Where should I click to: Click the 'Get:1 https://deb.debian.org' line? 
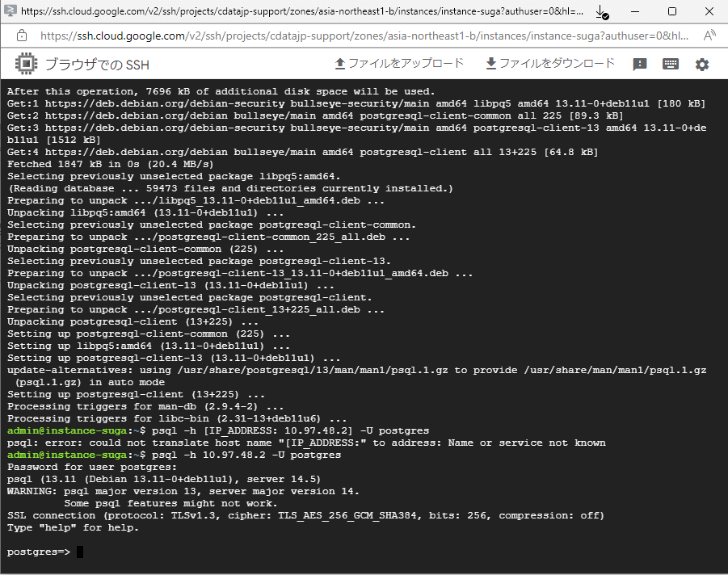point(356,103)
